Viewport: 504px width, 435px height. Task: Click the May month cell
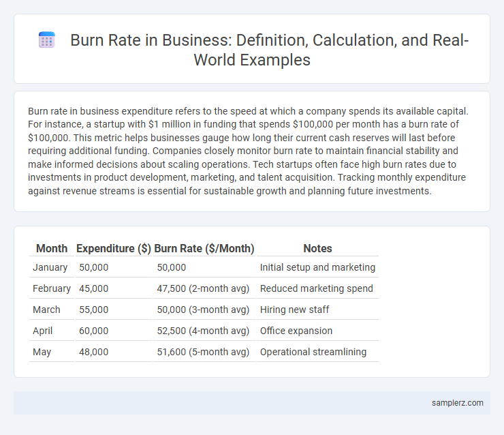(x=52, y=352)
